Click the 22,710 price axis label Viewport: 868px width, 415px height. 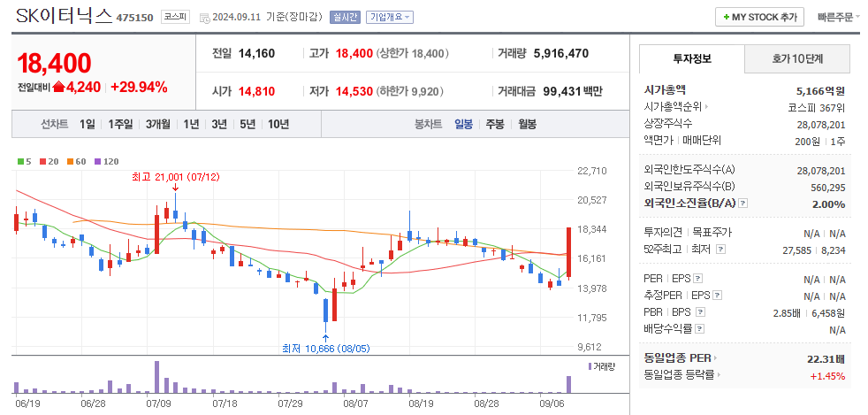tap(591, 171)
